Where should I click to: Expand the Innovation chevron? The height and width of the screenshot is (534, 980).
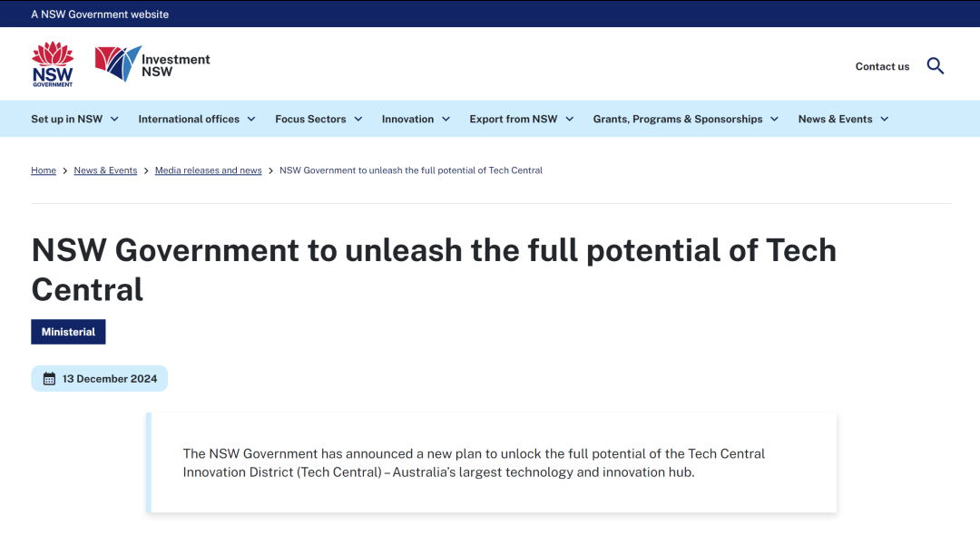[446, 119]
